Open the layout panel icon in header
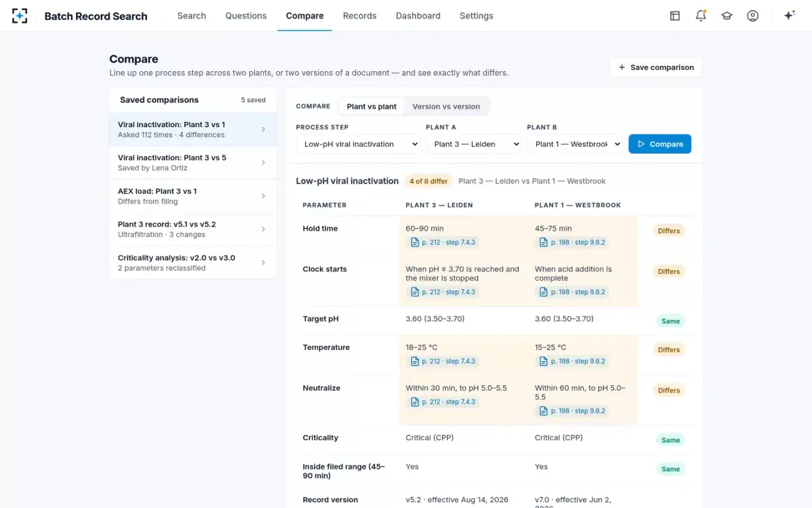This screenshot has height=508, width=812. [x=675, y=16]
